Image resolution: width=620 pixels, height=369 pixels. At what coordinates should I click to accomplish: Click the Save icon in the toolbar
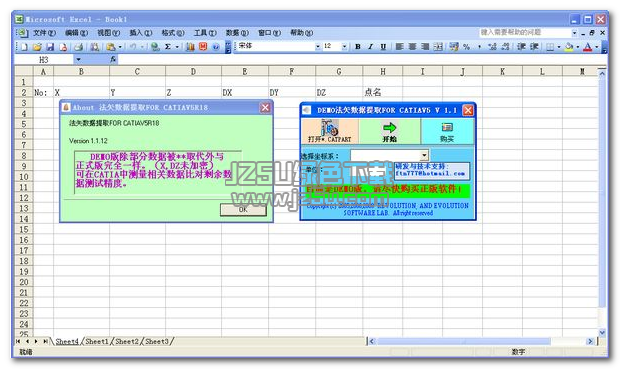point(50,47)
